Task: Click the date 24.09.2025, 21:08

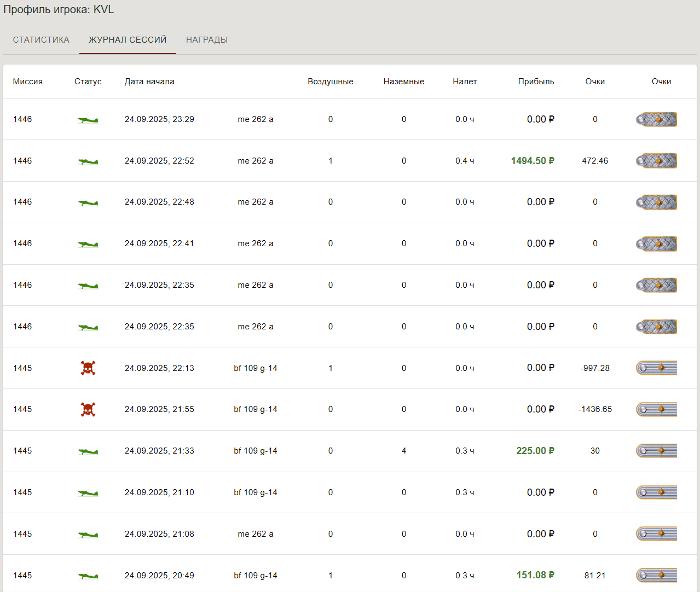Action: click(x=159, y=534)
